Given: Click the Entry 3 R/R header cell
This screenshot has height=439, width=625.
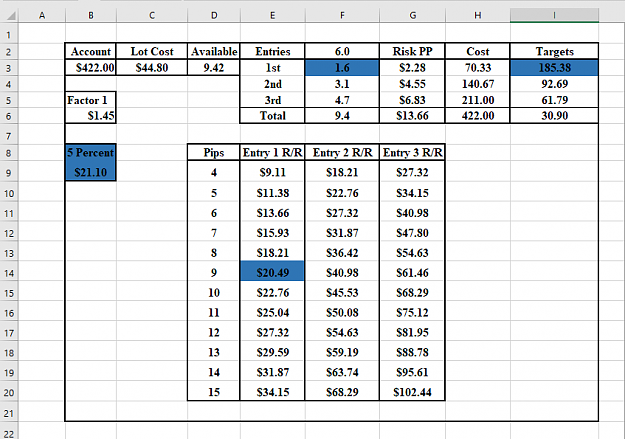Looking at the screenshot, I should coord(413,152).
